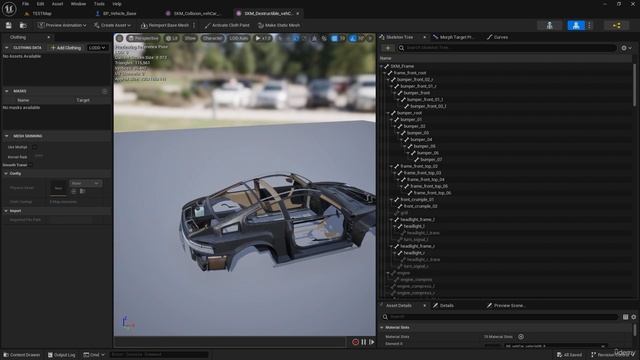
Task: Open the Asset Details tab
Action: [398, 305]
